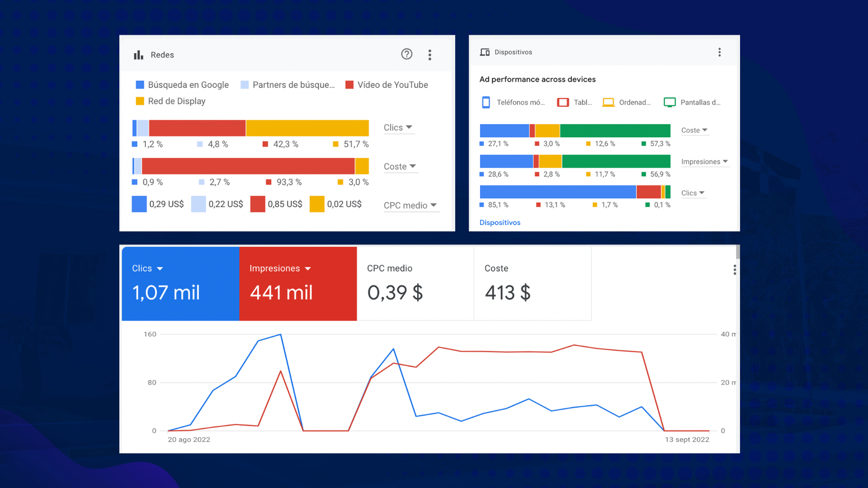Click the 0,02 US$ yellow CPC swatch
Image resolution: width=868 pixels, height=488 pixels.
(x=317, y=204)
